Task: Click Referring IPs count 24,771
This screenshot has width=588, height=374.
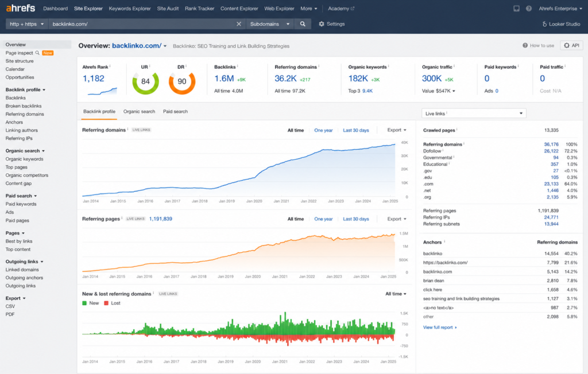Action: click(x=551, y=217)
